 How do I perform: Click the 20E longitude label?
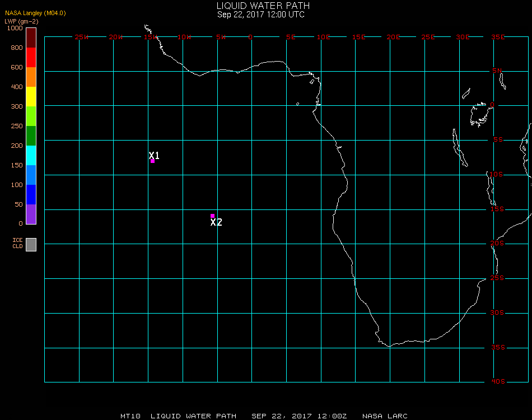point(393,37)
